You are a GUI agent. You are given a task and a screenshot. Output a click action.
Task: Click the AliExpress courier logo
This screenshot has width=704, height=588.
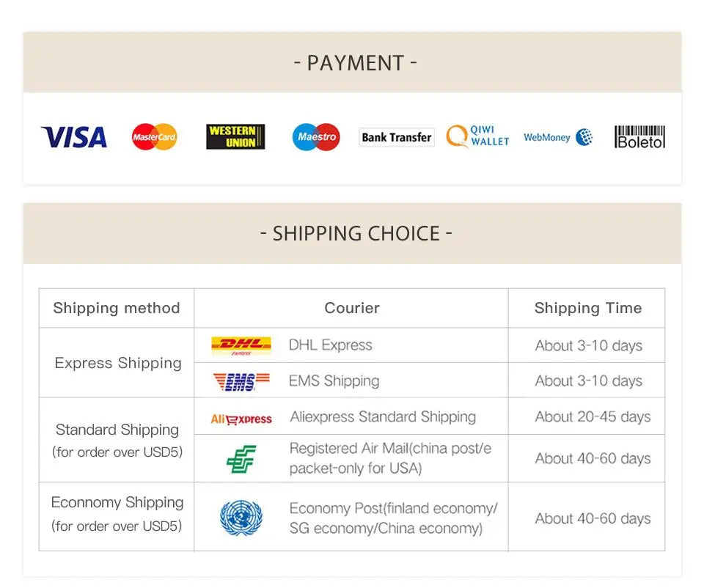[241, 419]
